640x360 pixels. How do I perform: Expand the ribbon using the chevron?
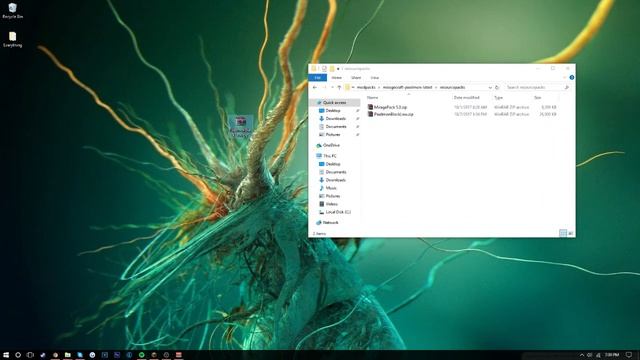click(x=565, y=78)
